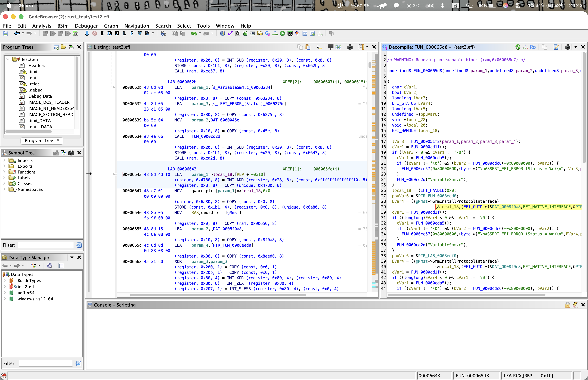588x380 pixels.
Task: Take a snapshot of the Listing panel
Action: (349, 47)
